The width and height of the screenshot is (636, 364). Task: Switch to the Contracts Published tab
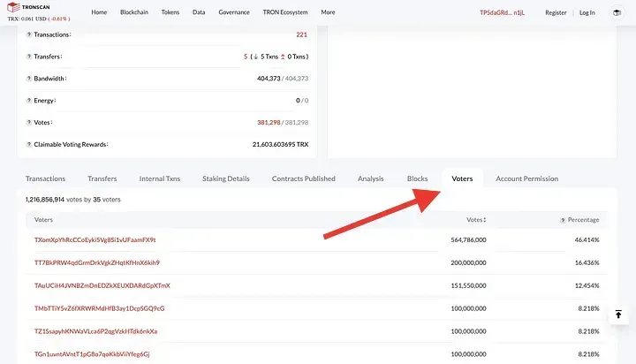[x=303, y=178]
